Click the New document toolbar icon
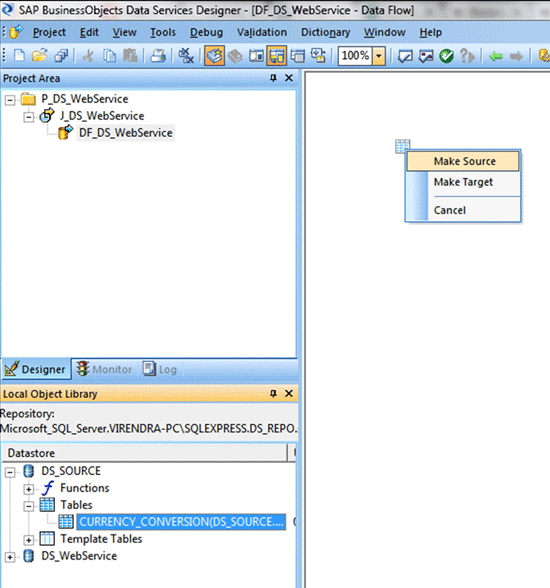Viewport: 550px width, 588px height. [19, 56]
